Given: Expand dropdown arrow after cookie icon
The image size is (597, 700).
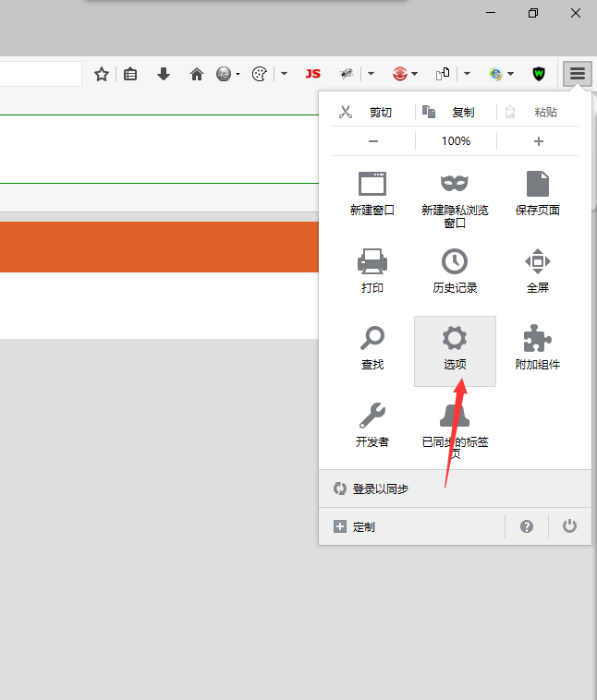Looking at the screenshot, I should (284, 74).
